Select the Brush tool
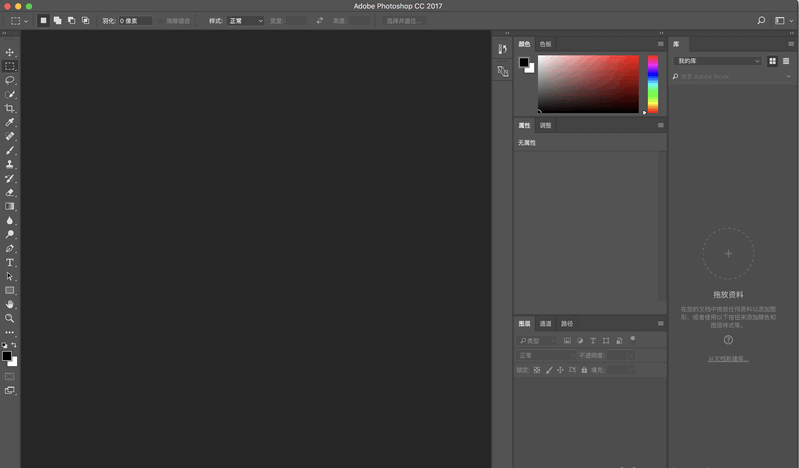Image resolution: width=799 pixels, height=468 pixels. click(10, 150)
